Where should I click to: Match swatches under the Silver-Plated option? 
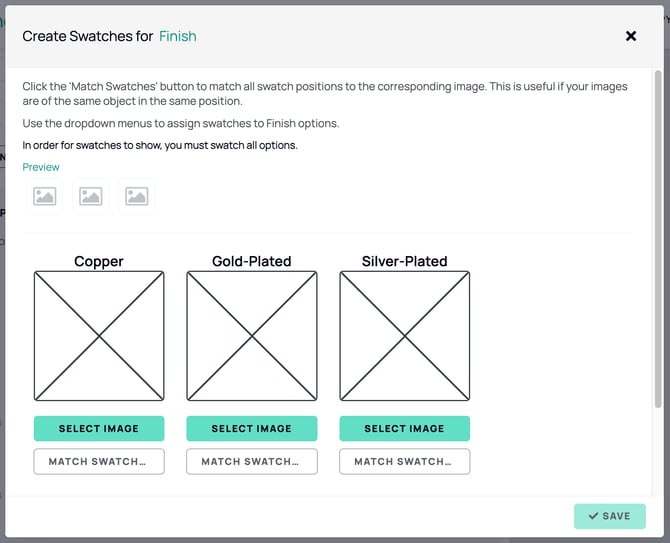tap(405, 461)
